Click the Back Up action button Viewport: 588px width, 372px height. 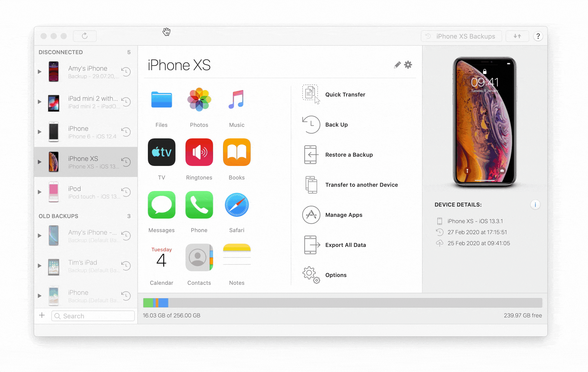(336, 124)
